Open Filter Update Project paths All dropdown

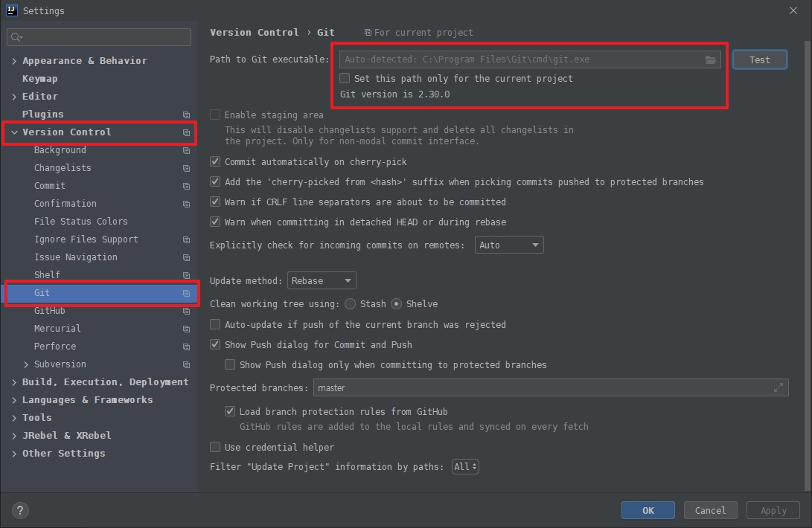point(465,466)
